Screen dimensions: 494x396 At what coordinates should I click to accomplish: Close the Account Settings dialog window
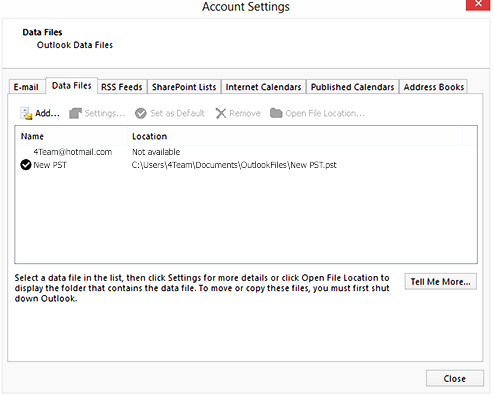click(x=478, y=4)
